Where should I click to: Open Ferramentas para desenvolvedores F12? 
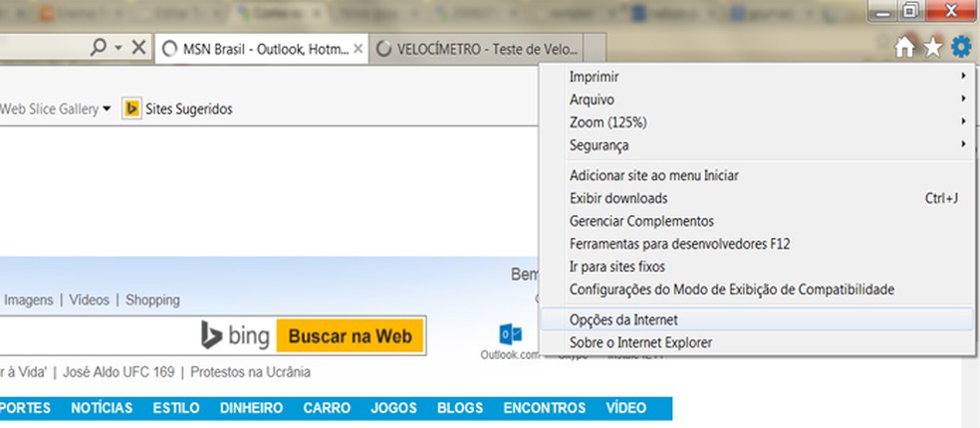[758, 244]
